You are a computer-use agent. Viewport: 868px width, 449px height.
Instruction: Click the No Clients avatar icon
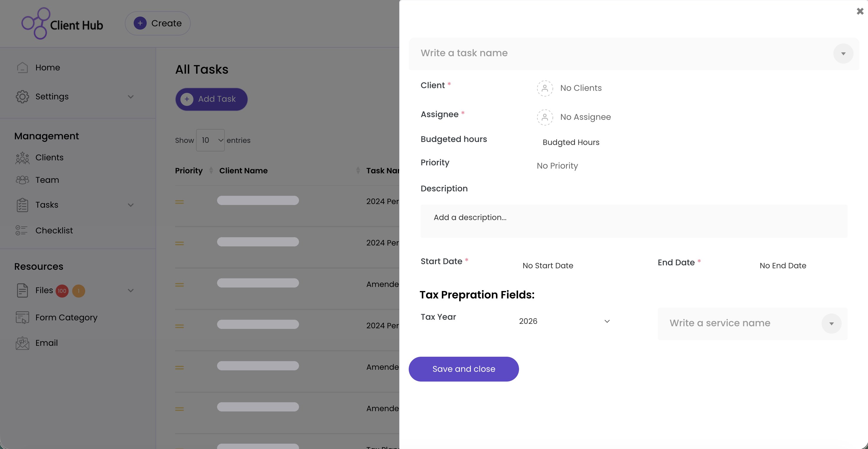[x=545, y=88]
